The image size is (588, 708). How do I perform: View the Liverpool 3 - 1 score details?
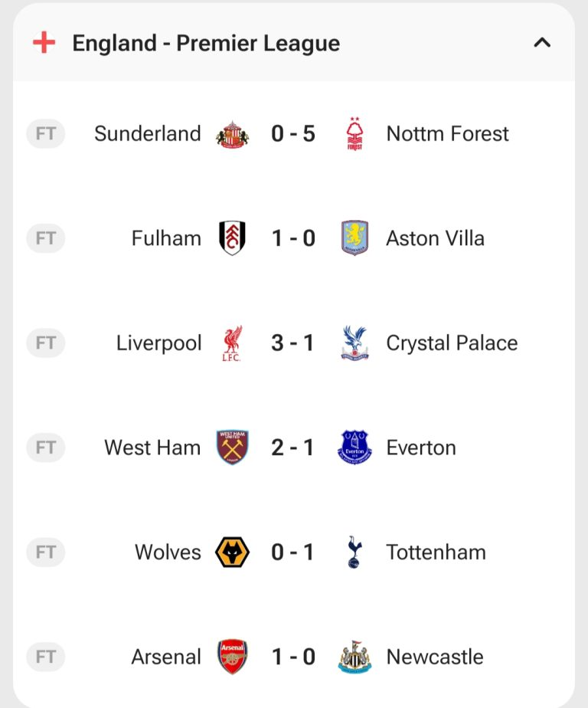(293, 343)
